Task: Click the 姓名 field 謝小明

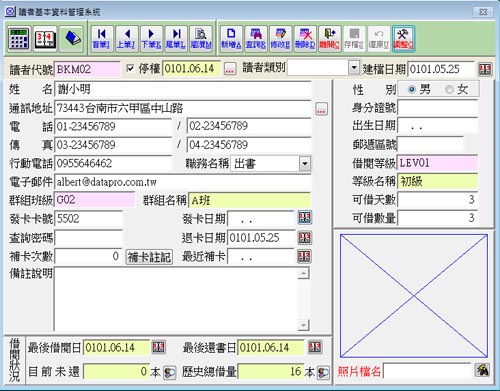Action: tap(183, 89)
